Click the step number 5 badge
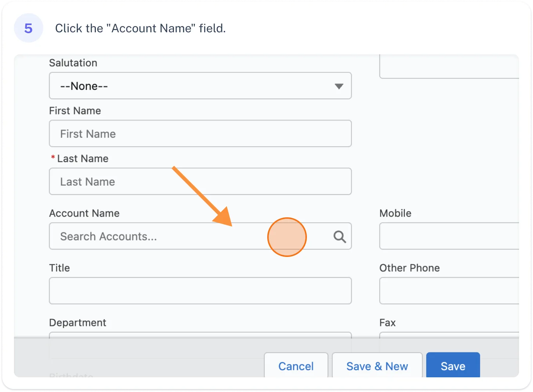Viewport: 533px width, 392px height. tap(28, 28)
